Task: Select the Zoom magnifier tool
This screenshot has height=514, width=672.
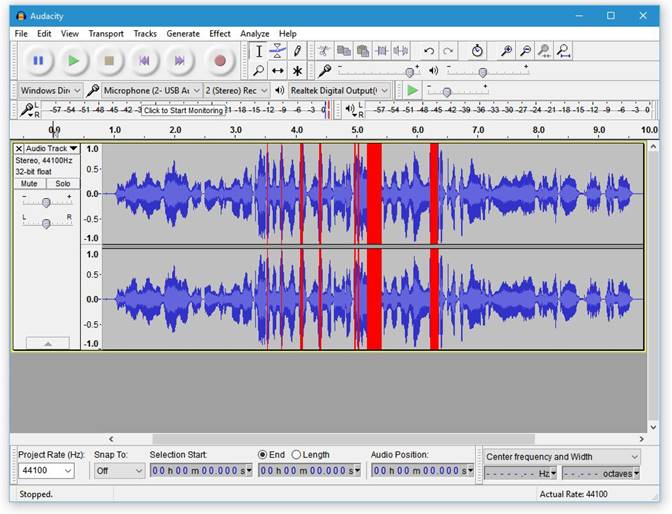Action: point(258,70)
